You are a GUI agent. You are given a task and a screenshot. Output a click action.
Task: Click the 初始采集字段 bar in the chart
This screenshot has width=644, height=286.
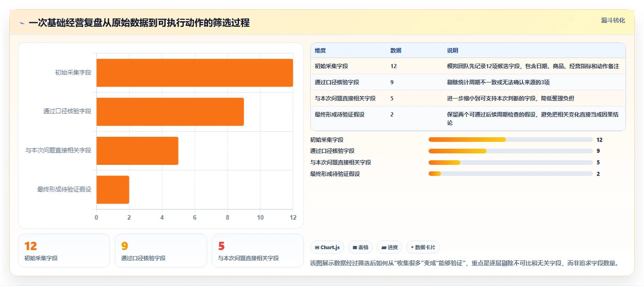coord(195,73)
